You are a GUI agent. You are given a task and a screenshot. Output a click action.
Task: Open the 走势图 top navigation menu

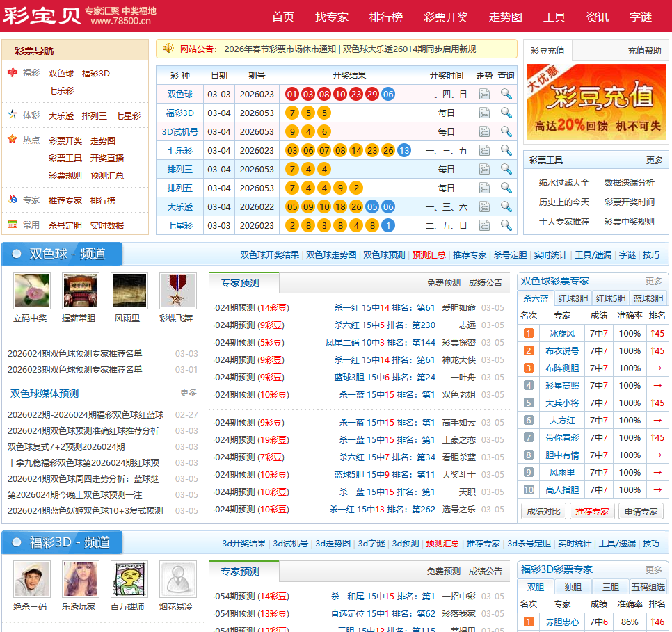click(x=505, y=17)
